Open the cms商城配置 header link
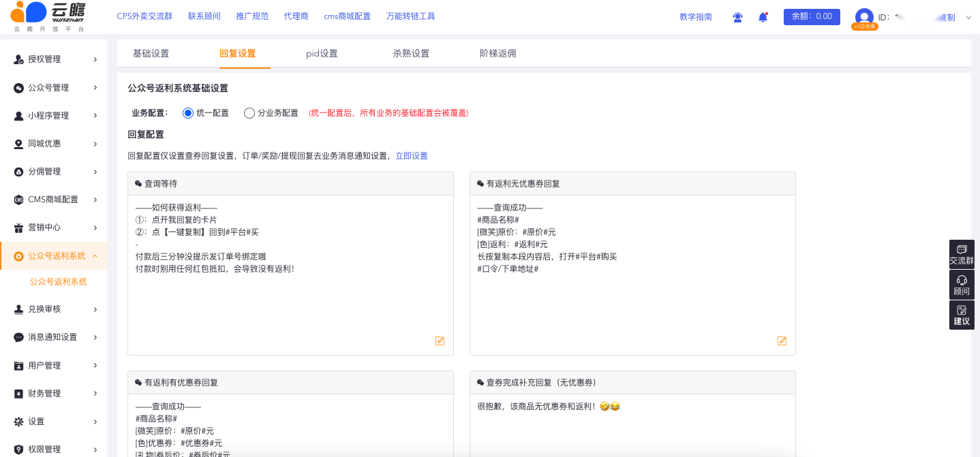980x457 pixels. 348,16
